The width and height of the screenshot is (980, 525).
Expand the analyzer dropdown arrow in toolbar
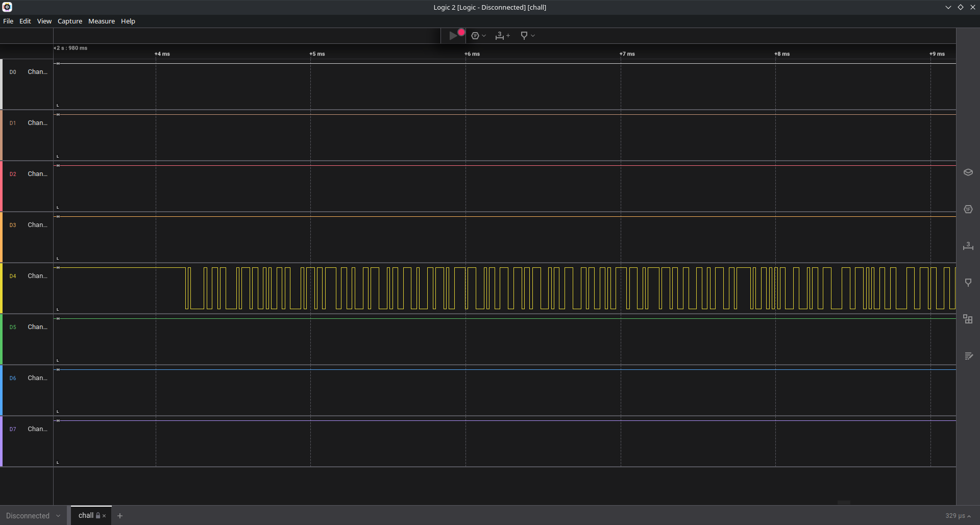484,36
